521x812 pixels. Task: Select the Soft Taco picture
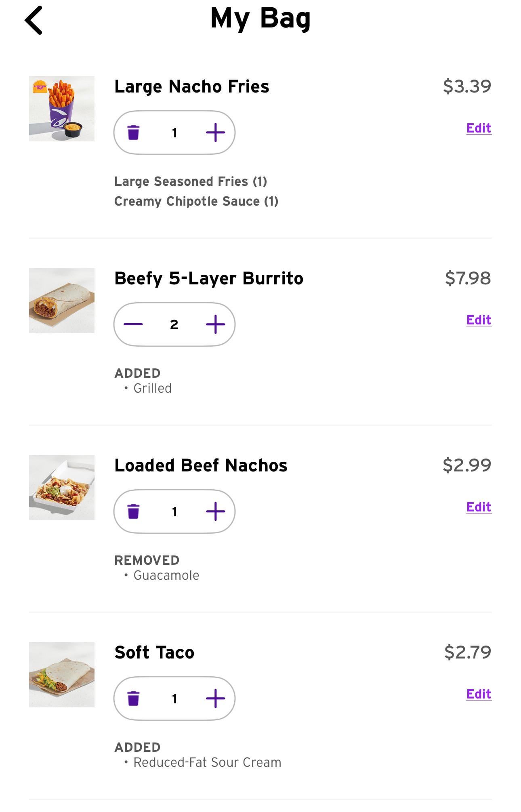(x=62, y=675)
